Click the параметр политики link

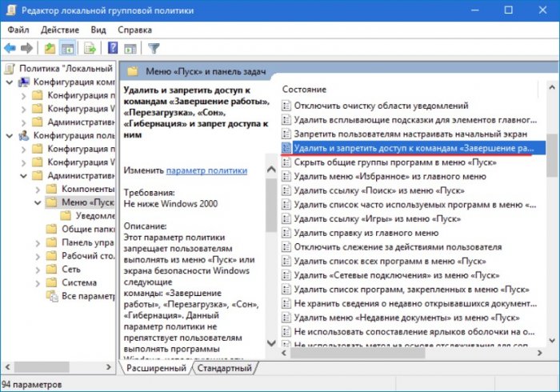[x=206, y=170]
